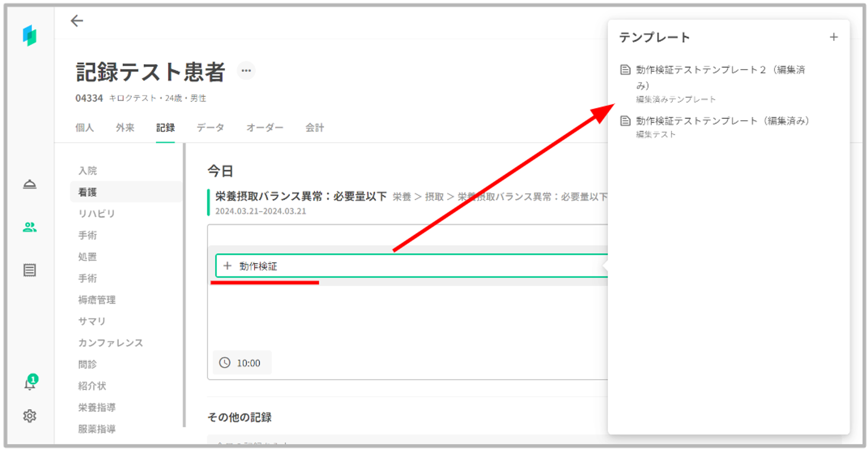Open the patient more options ellipsis
The width and height of the screenshot is (868, 449).
(x=246, y=71)
